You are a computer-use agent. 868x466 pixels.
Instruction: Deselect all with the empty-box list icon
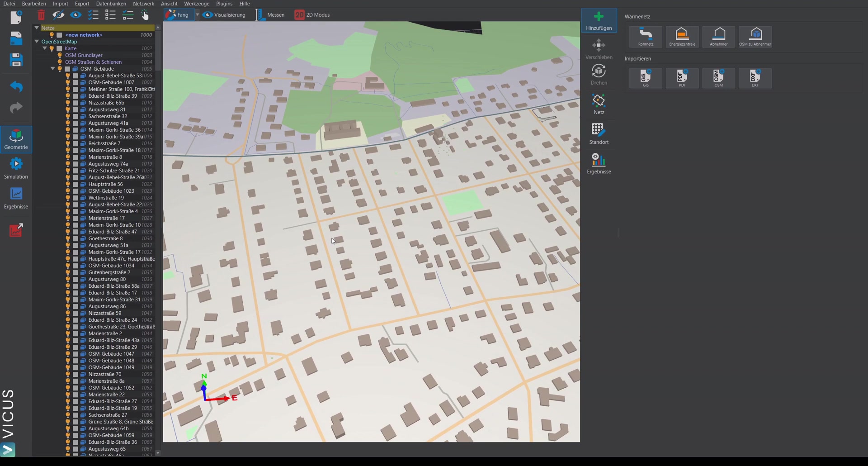coord(110,15)
